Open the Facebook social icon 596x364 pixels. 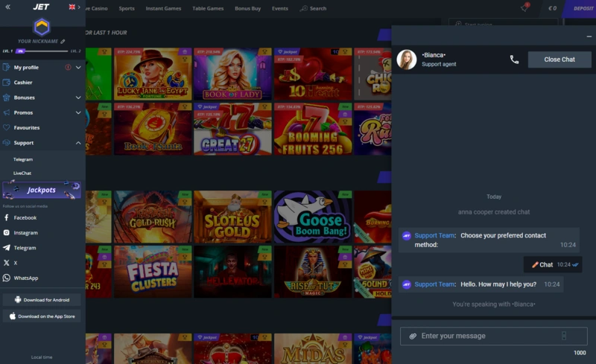tap(7, 217)
